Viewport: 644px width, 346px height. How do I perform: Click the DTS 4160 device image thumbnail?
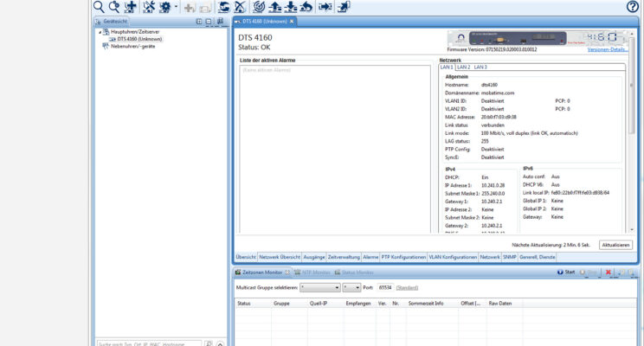click(x=538, y=38)
